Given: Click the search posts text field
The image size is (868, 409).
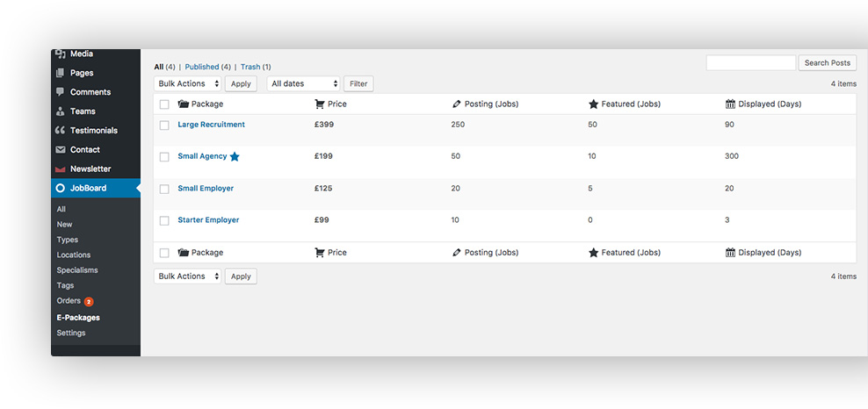Looking at the screenshot, I should (x=750, y=63).
